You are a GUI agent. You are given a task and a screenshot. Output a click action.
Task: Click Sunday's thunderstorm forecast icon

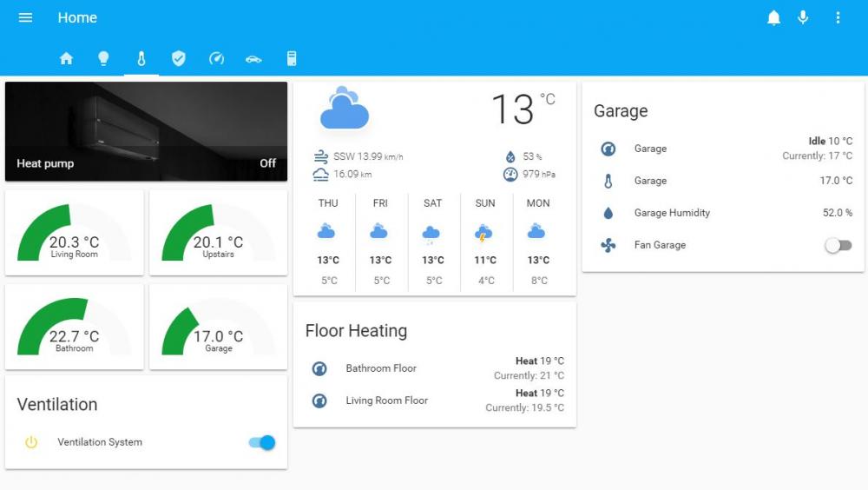coord(483,234)
